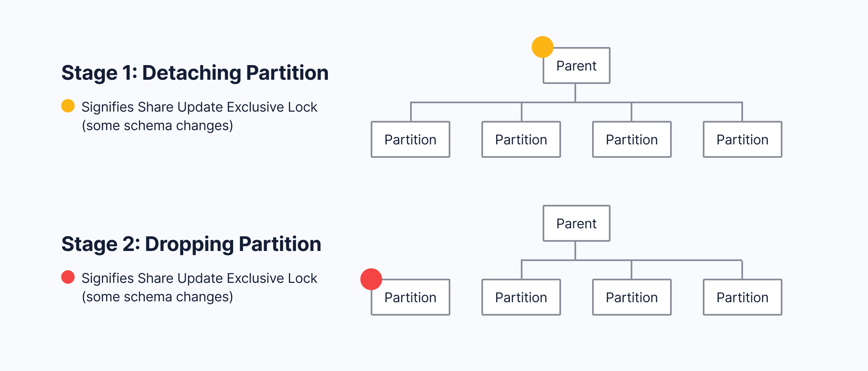
Task: Click the red legend dot under Stage 2
Action: pyautogui.click(x=68, y=277)
